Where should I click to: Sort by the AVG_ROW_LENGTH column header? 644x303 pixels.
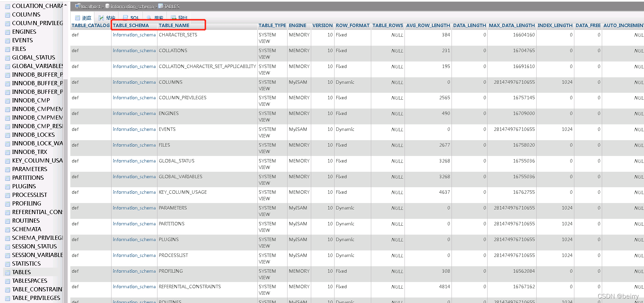428,25
